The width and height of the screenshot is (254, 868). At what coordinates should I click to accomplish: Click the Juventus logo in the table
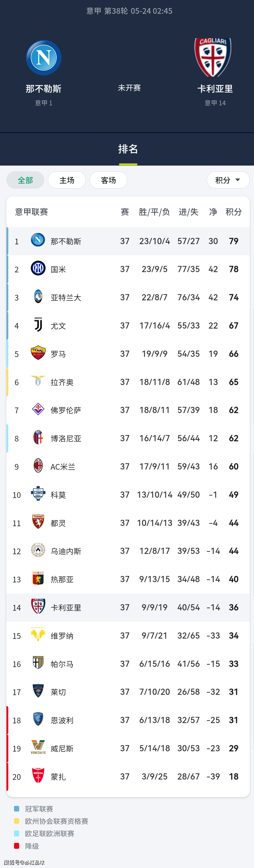(38, 325)
